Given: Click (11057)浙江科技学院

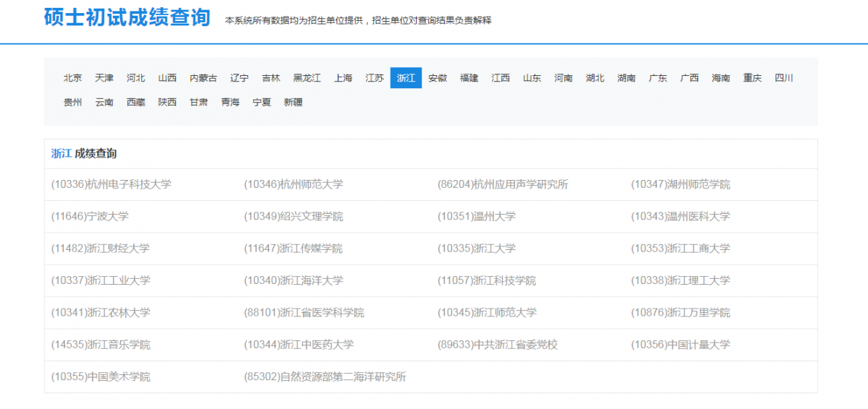Looking at the screenshot, I should tap(488, 280).
